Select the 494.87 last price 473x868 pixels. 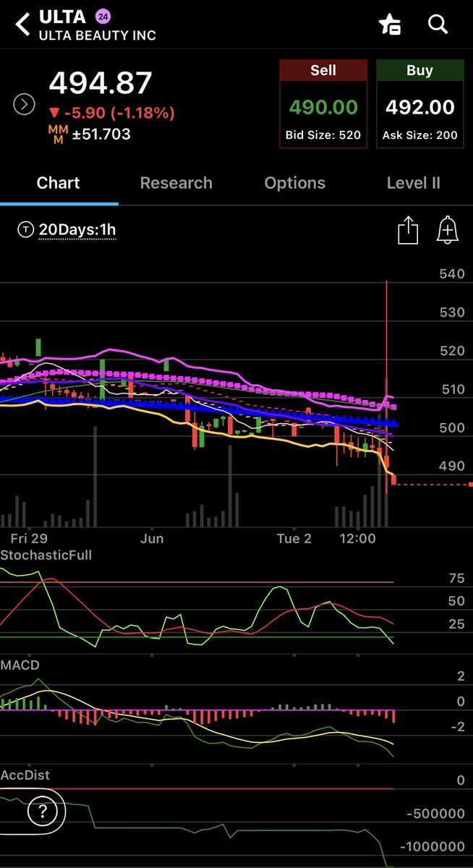pos(101,83)
